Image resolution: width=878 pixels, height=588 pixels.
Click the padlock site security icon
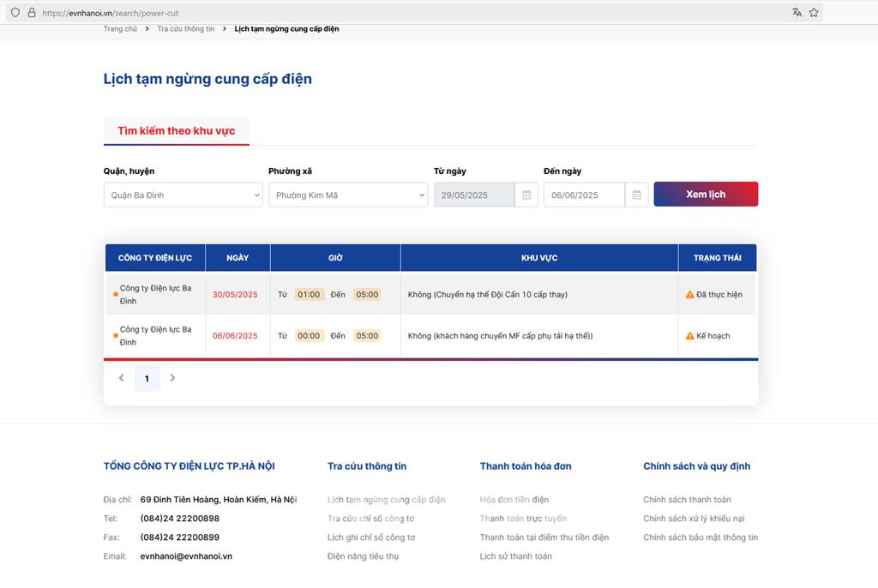pyautogui.click(x=32, y=13)
